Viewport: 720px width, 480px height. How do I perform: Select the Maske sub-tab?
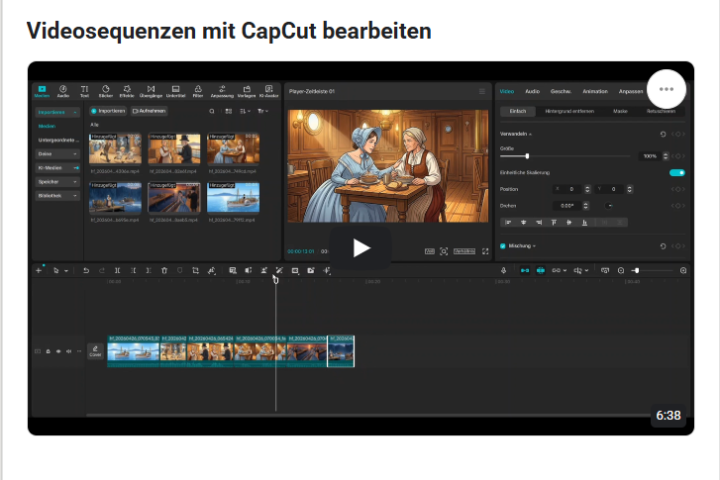point(620,111)
